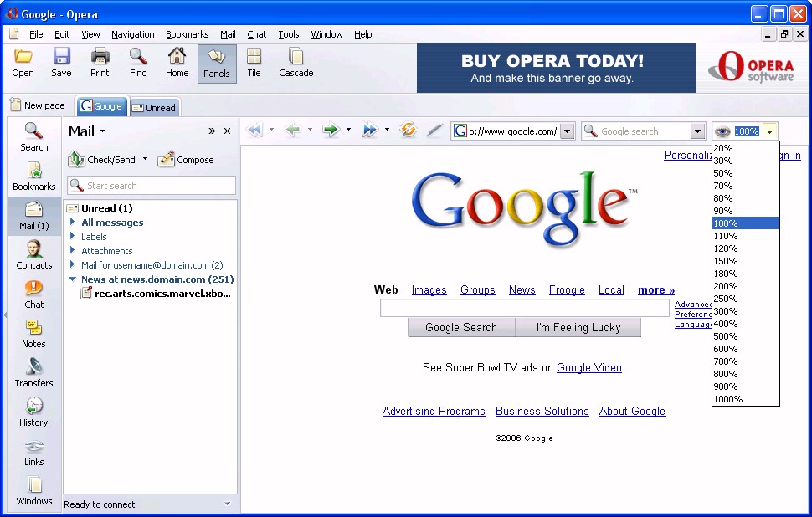
Task: Open the Bookmarks panel icon
Action: (x=34, y=171)
